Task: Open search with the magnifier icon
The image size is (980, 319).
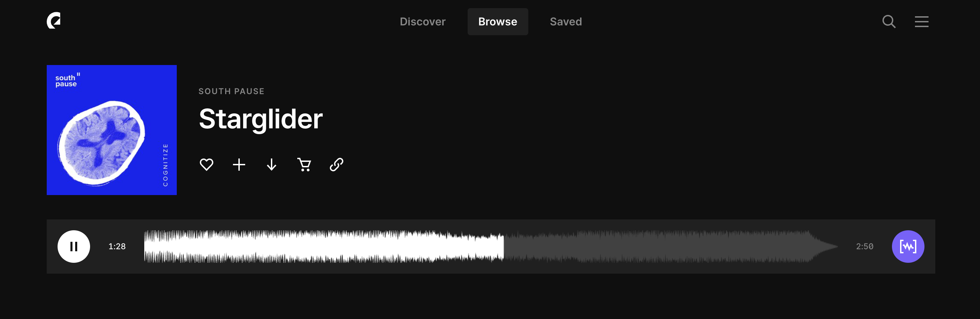Action: coord(889,22)
